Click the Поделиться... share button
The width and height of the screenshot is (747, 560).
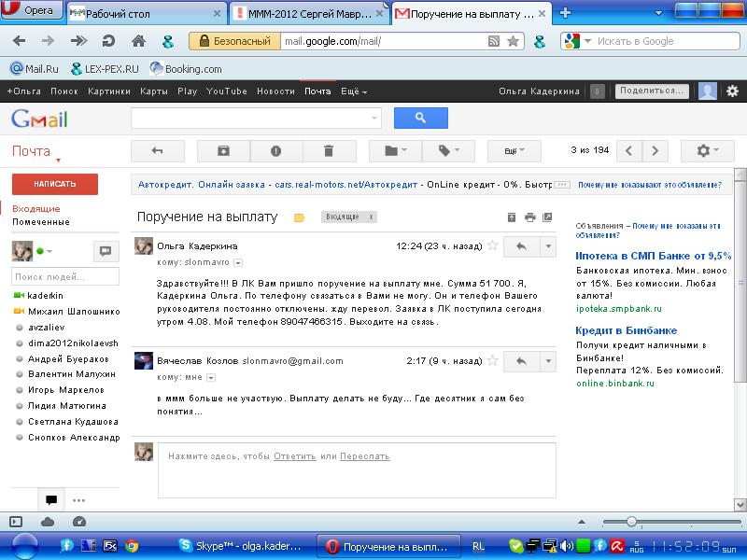(651, 91)
